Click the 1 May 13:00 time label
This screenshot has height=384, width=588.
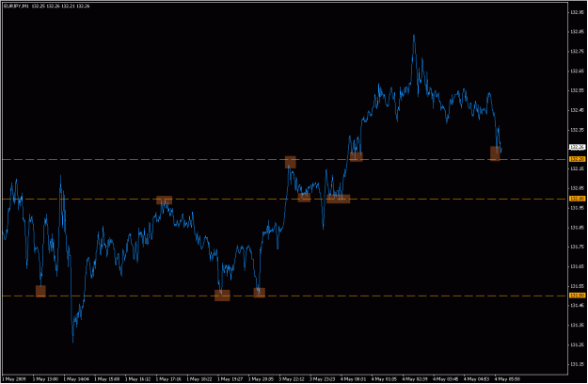46,379
